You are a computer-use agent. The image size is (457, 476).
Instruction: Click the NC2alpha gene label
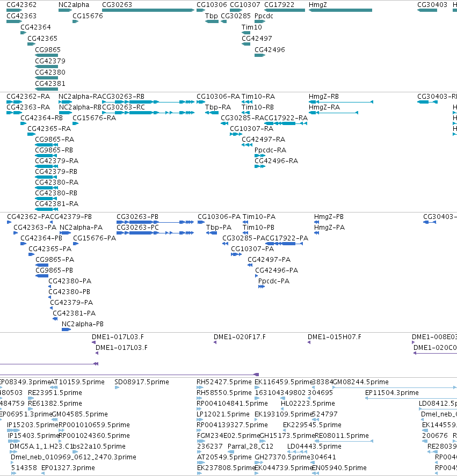[x=74, y=5]
